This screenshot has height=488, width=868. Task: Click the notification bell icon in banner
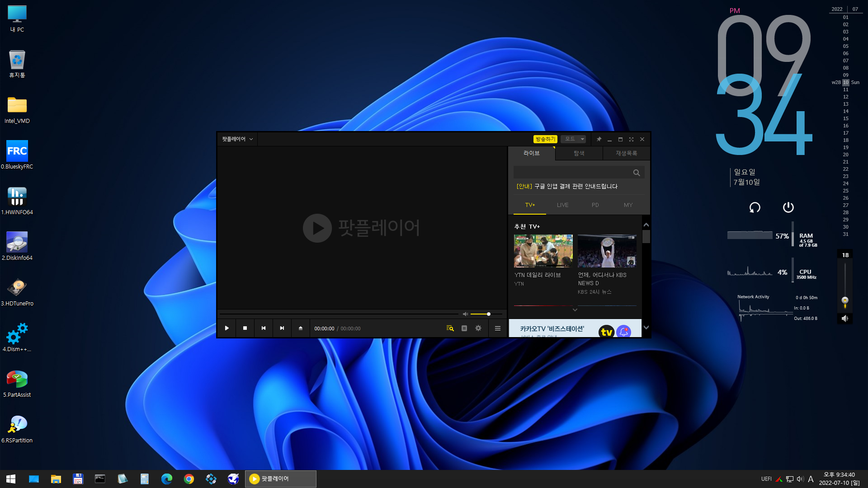click(x=624, y=332)
